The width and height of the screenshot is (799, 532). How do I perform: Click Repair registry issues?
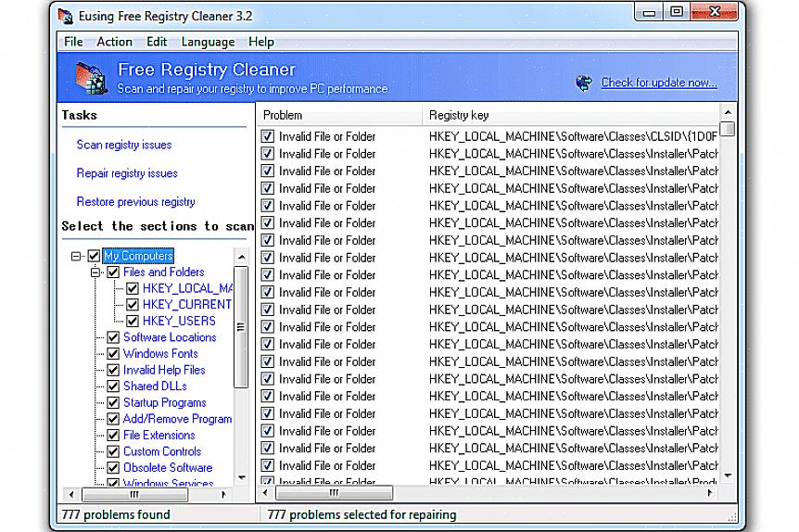pos(127,173)
